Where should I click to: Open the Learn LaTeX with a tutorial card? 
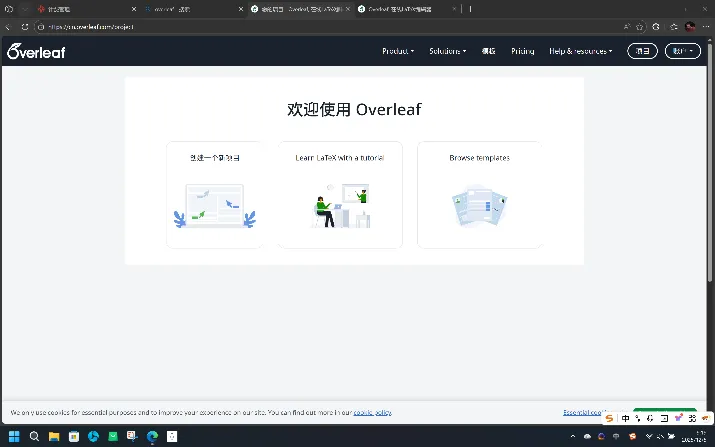click(340, 195)
